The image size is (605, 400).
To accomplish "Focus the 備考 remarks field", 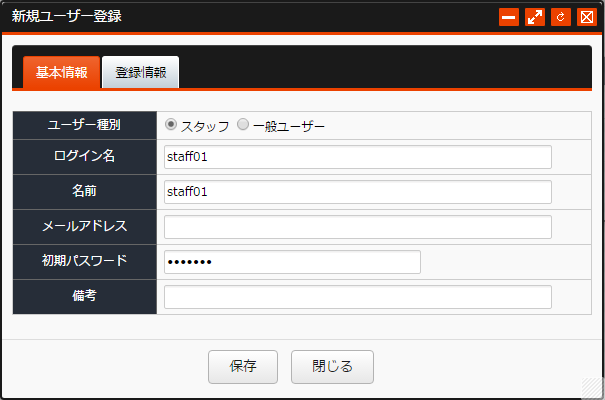I will pos(358,297).
